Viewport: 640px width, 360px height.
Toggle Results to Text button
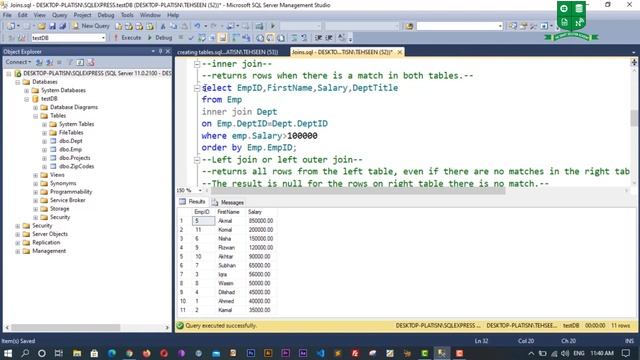tap(260, 38)
